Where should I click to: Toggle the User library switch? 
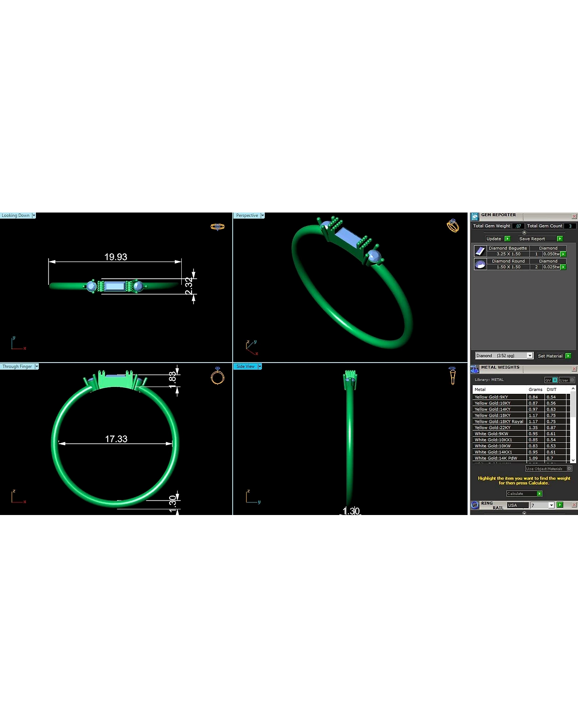tap(567, 380)
